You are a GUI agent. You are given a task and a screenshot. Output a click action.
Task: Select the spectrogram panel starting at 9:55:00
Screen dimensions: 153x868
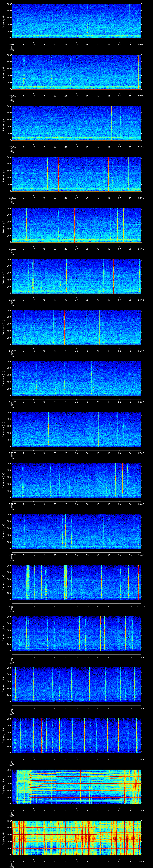76,378
